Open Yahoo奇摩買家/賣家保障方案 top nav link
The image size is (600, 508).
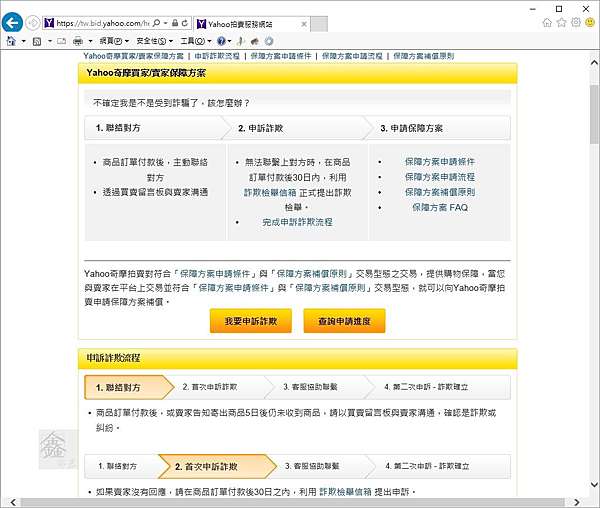(x=134, y=56)
